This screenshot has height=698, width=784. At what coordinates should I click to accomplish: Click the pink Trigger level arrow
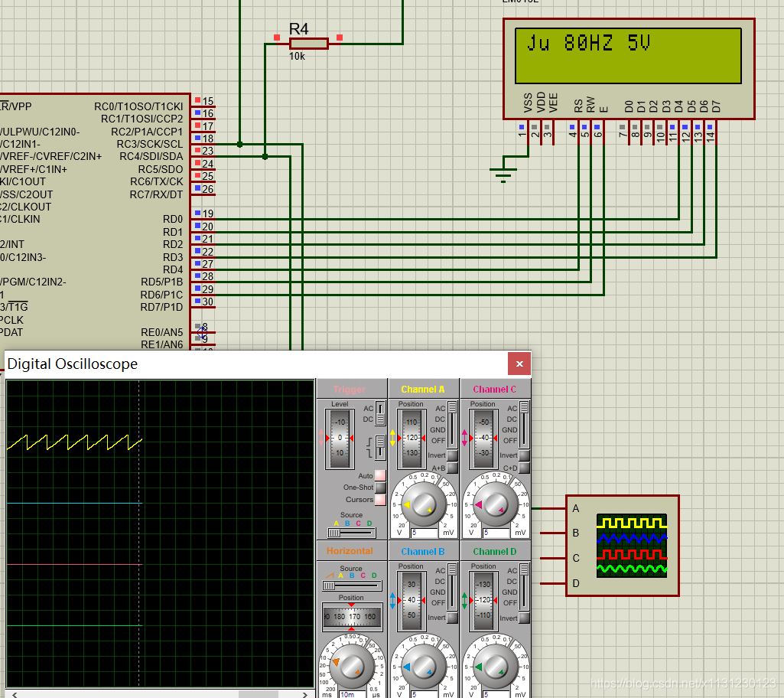point(321,438)
